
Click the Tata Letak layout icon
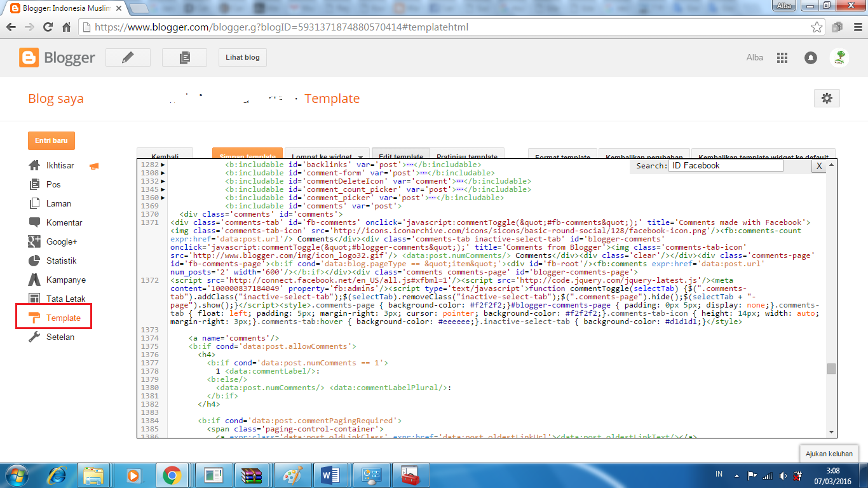[x=34, y=299]
